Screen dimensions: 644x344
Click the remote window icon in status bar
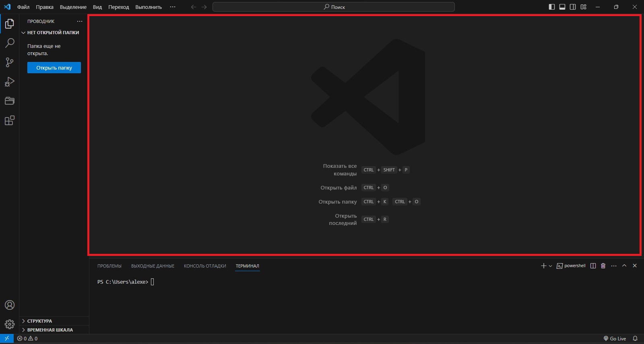[7, 339]
